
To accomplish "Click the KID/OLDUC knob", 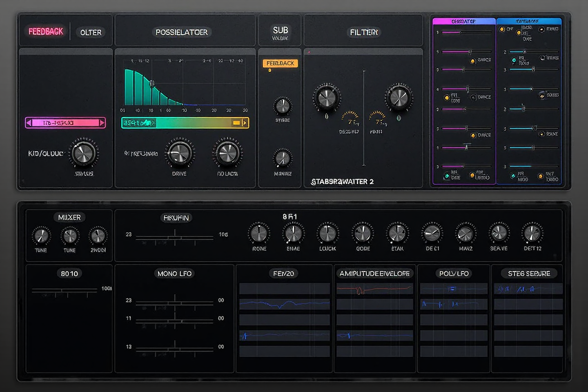I will pyautogui.click(x=84, y=154).
